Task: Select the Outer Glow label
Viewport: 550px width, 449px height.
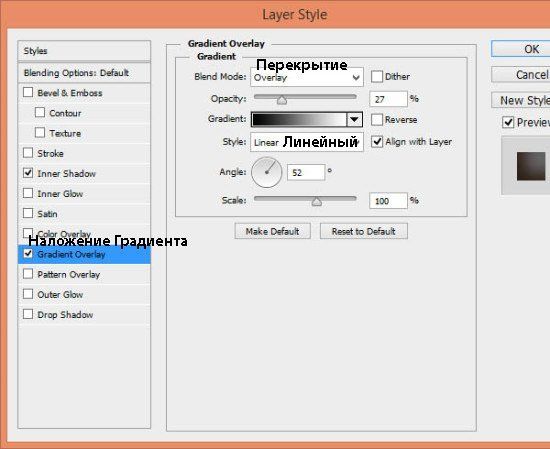Action: pos(60,295)
